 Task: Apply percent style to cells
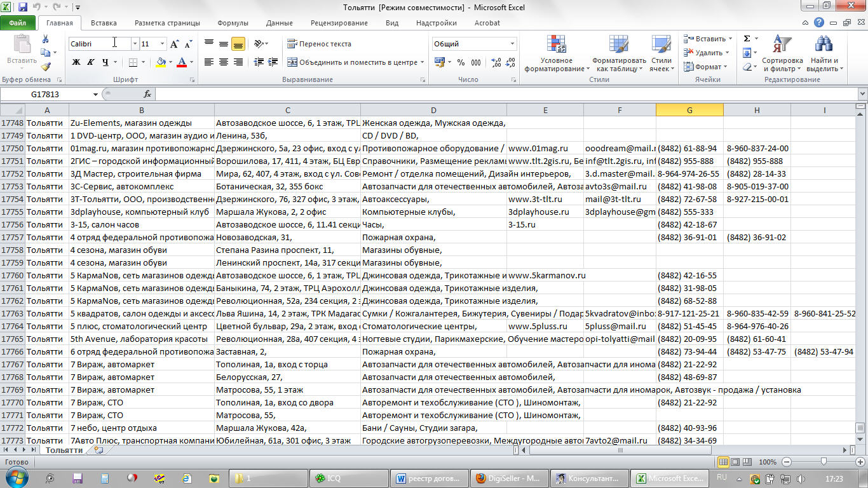460,62
